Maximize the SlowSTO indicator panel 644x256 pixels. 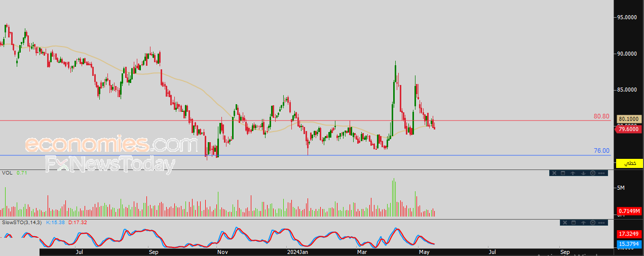574,223
